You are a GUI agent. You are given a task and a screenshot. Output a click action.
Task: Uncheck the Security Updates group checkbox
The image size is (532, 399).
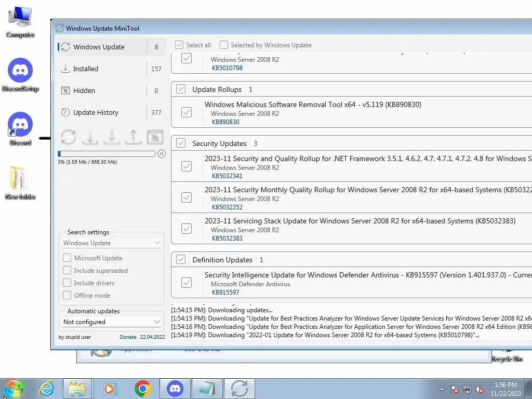180,143
